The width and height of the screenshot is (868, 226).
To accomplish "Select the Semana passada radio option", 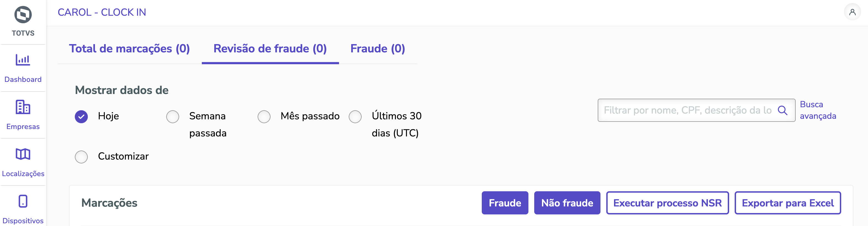I will 173,117.
